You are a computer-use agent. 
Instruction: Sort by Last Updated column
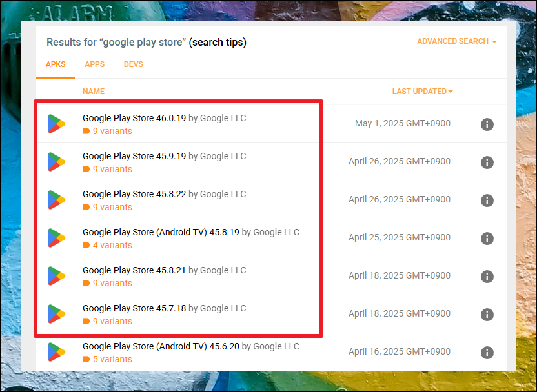[x=422, y=92]
